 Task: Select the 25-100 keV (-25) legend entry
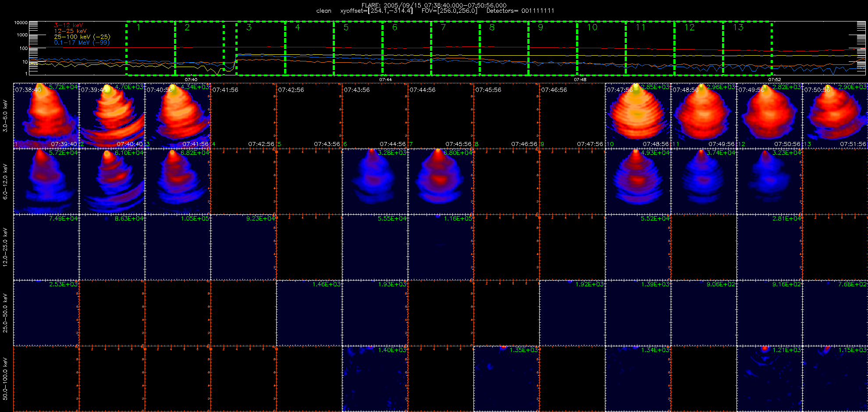click(82, 37)
